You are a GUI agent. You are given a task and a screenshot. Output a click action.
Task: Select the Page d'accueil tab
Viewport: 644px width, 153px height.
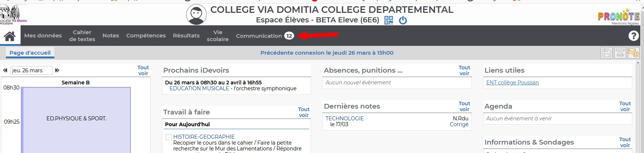coord(30,53)
